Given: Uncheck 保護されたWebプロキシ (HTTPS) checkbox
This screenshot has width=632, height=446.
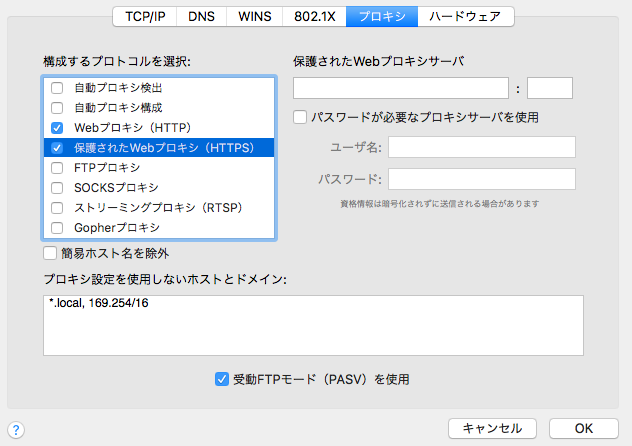Looking at the screenshot, I should 57,148.
